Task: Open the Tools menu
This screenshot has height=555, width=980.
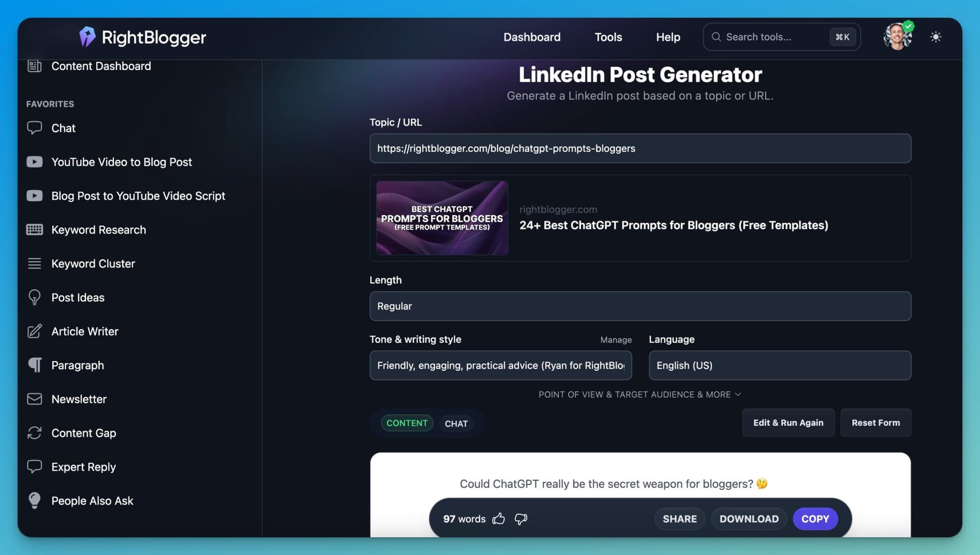Action: 608,37
